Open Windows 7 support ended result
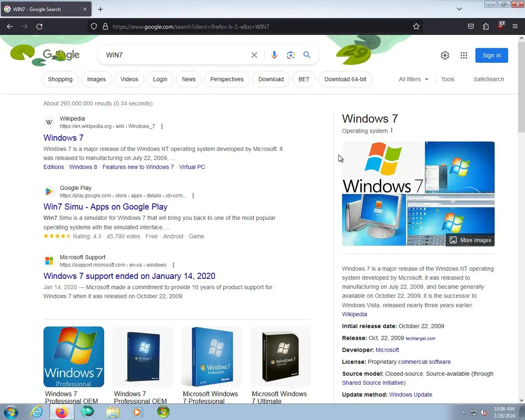Screen dimensions: 525x420 pyautogui.click(x=129, y=276)
